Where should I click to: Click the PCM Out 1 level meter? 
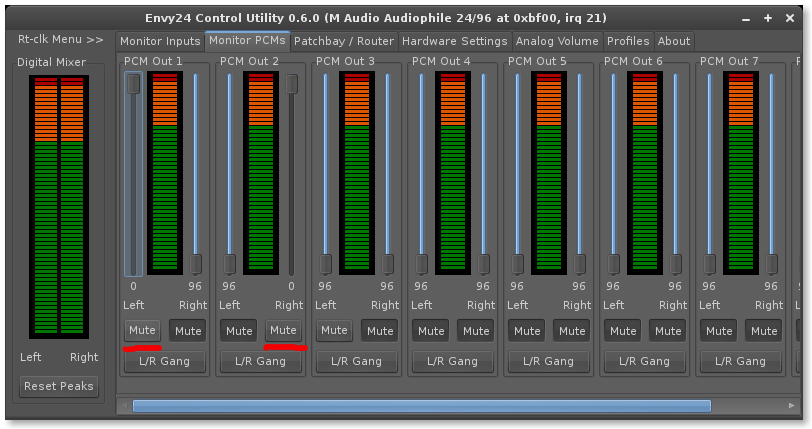tap(165, 173)
